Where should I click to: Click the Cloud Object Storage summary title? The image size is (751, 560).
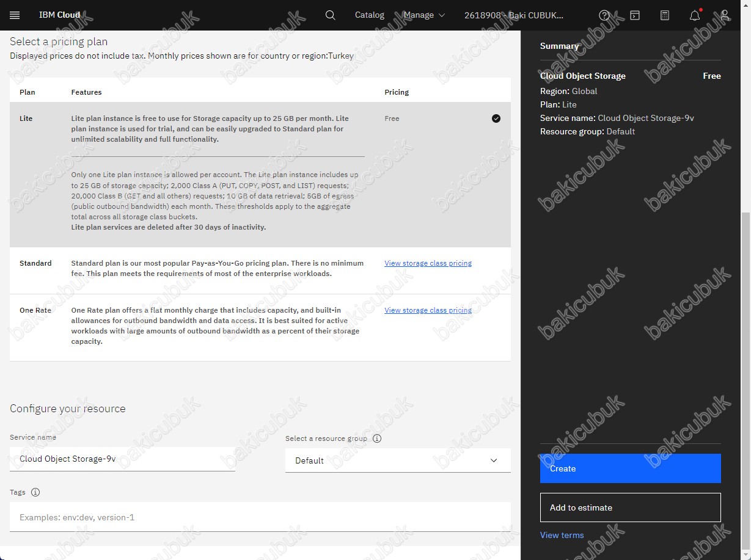click(x=583, y=76)
